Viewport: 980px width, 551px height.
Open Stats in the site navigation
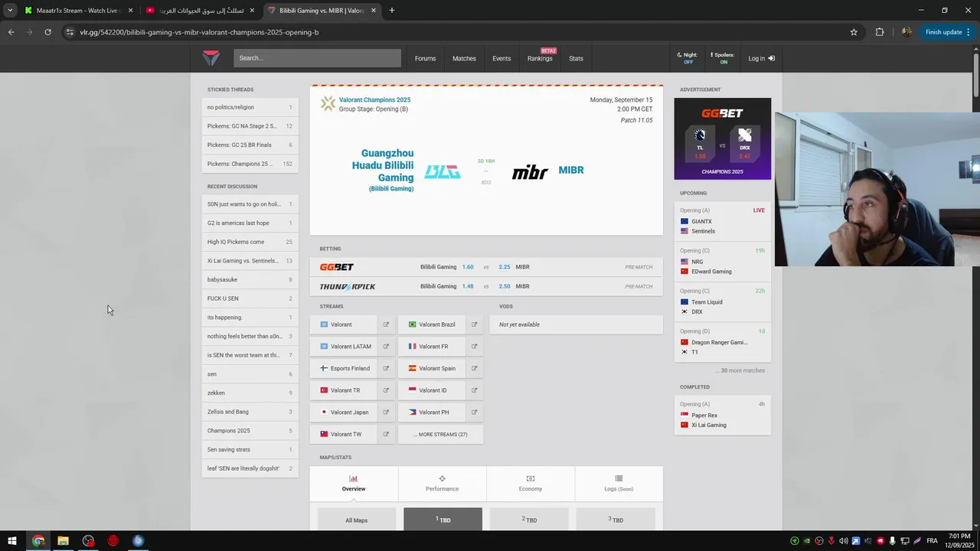(576, 58)
